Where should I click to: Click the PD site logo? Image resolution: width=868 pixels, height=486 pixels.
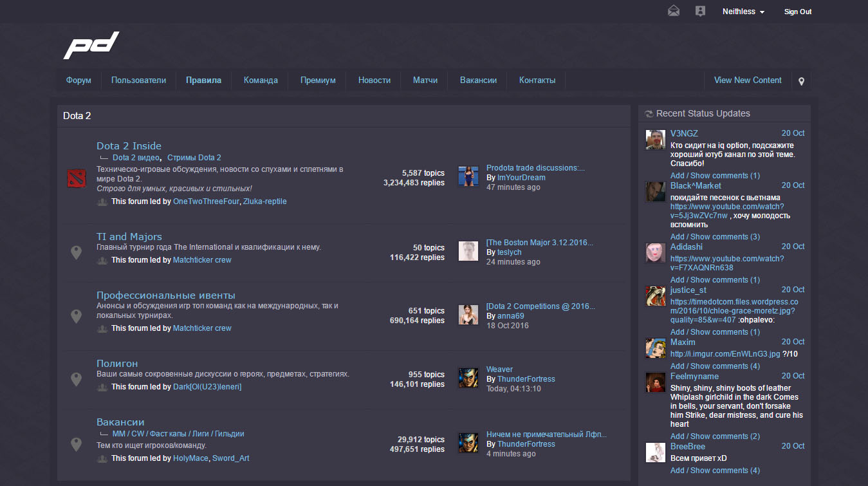[91, 46]
